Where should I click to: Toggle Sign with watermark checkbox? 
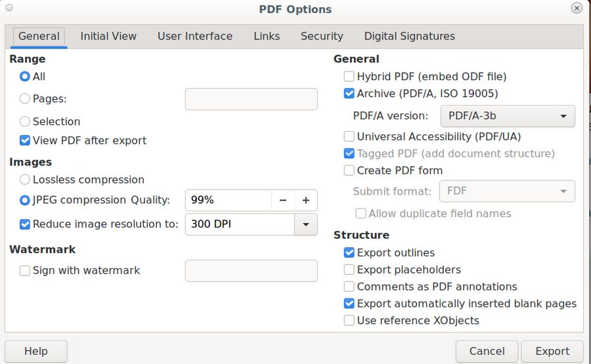25,270
